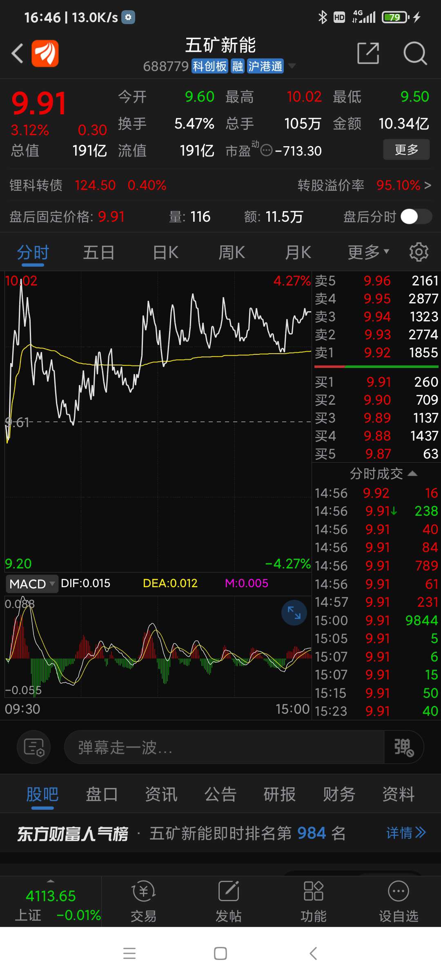Select the 分时 chart tab
Image resolution: width=441 pixels, height=980 pixels.
(x=33, y=252)
